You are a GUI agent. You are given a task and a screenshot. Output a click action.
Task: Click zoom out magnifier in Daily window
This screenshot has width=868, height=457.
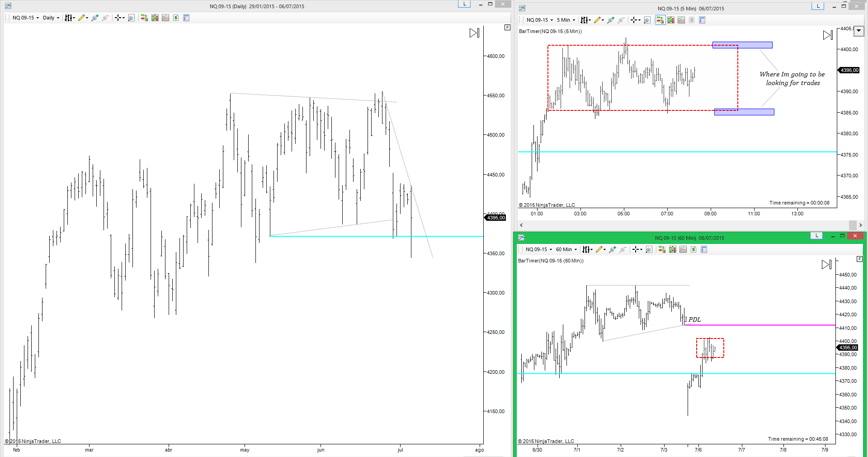coord(105,18)
